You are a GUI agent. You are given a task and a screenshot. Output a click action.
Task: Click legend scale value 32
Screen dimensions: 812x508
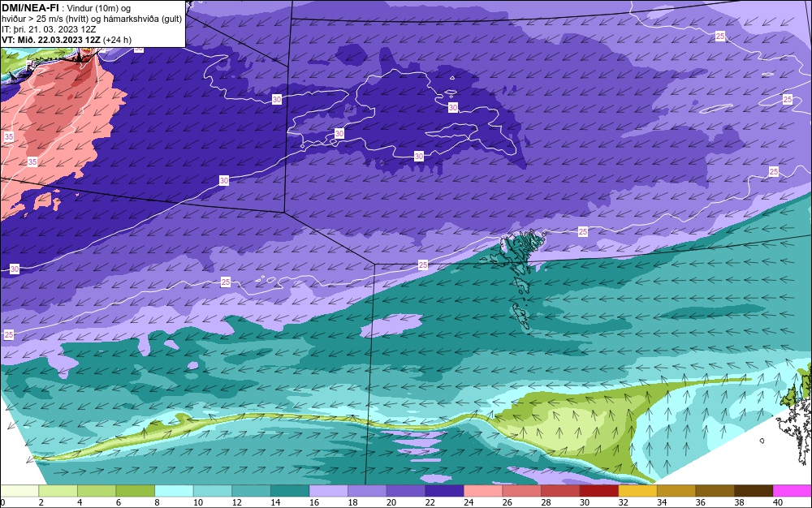pos(623,502)
